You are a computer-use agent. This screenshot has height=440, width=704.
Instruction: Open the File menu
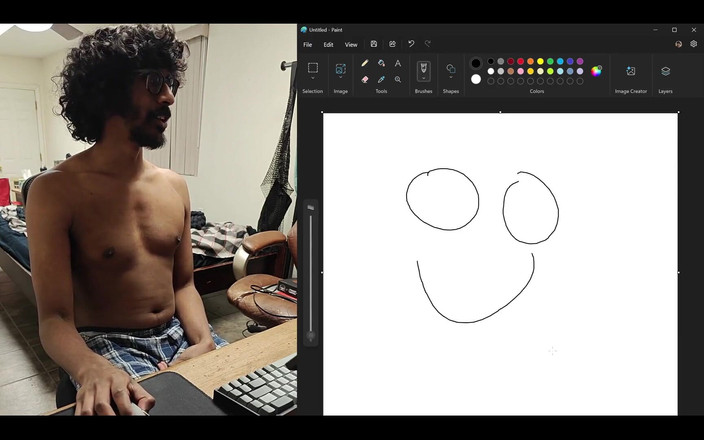[307, 44]
